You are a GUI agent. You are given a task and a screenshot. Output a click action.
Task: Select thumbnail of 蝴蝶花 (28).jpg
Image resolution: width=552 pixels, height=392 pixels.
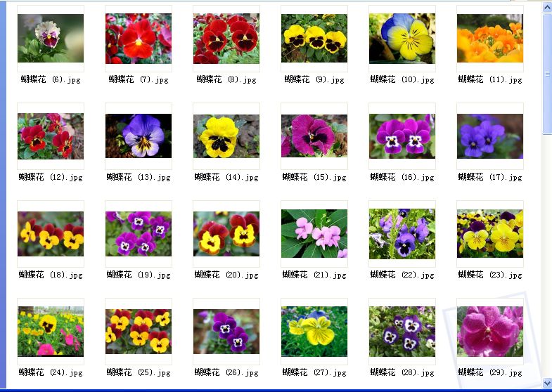click(x=402, y=332)
